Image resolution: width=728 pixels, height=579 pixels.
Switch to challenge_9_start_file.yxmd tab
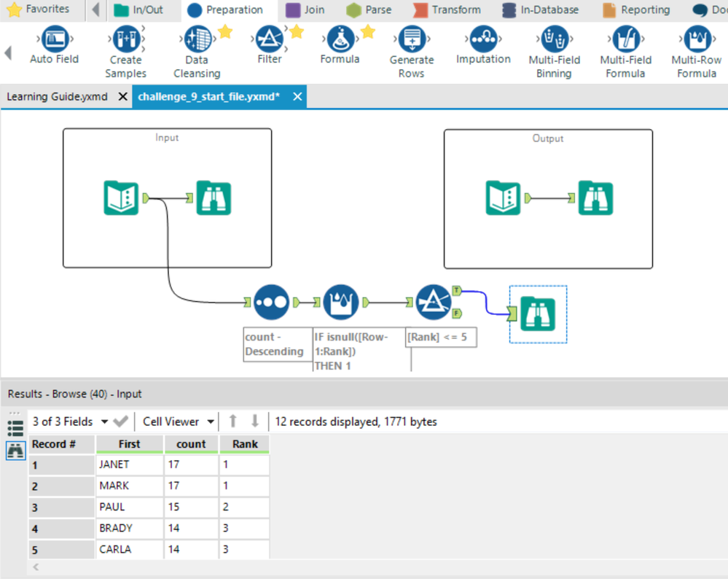[209, 97]
